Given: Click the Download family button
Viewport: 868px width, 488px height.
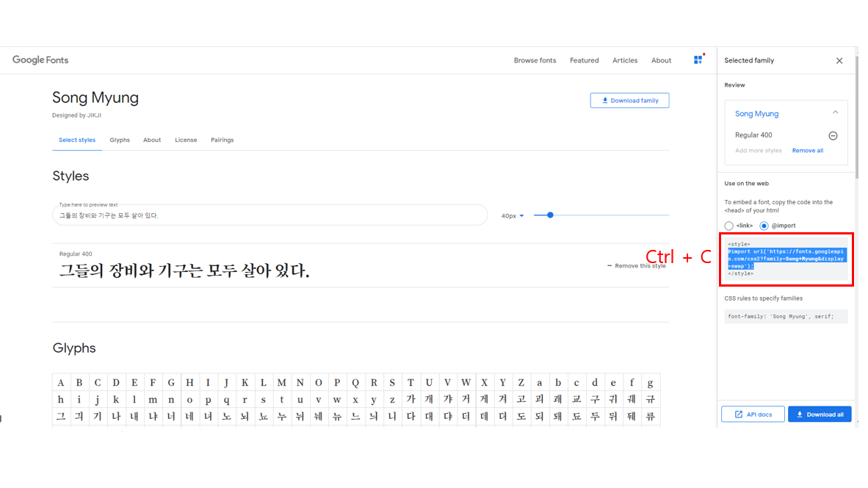Looking at the screenshot, I should [629, 100].
